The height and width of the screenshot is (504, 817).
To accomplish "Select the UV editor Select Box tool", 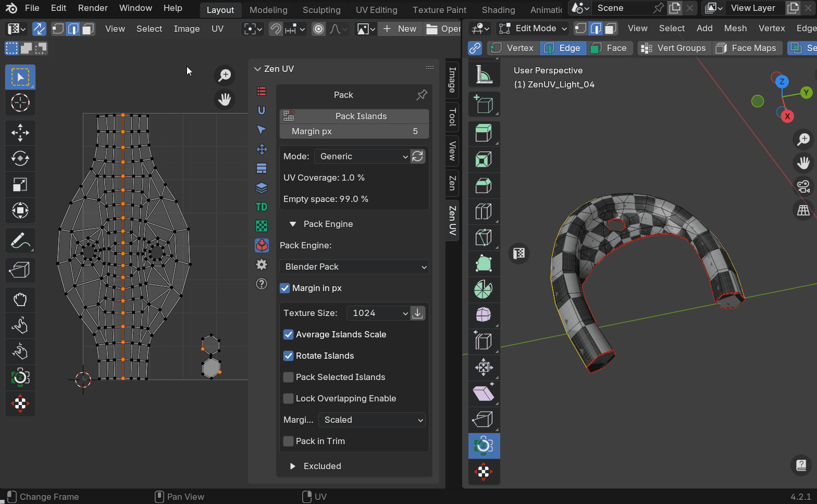I will [x=20, y=77].
